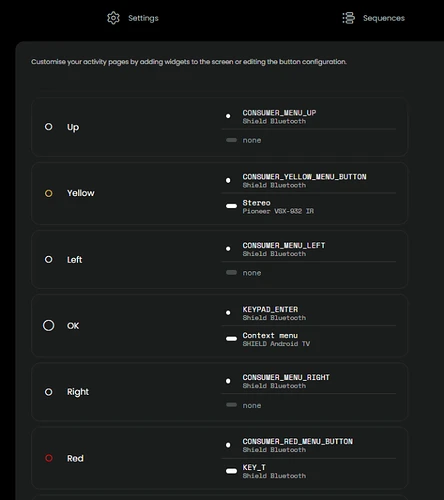Open Stereo Pioneer VSX-932 IR long press
444x500 pixels.
tap(309, 207)
